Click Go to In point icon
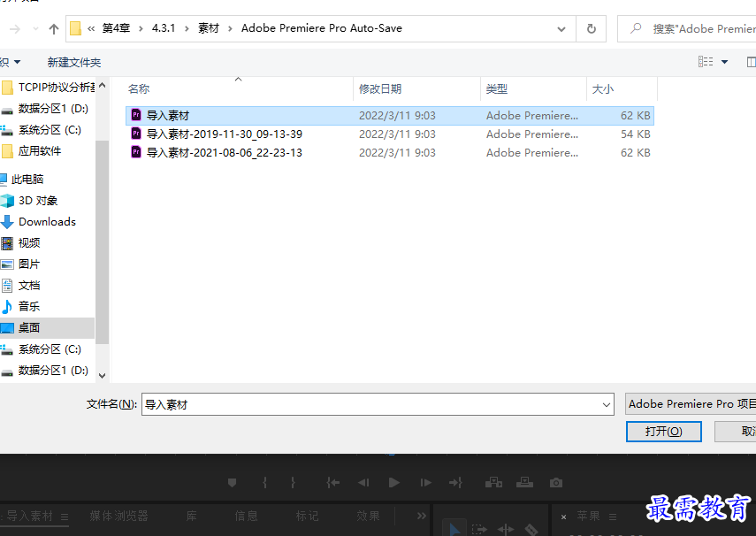This screenshot has width=756, height=536. pyautogui.click(x=332, y=482)
